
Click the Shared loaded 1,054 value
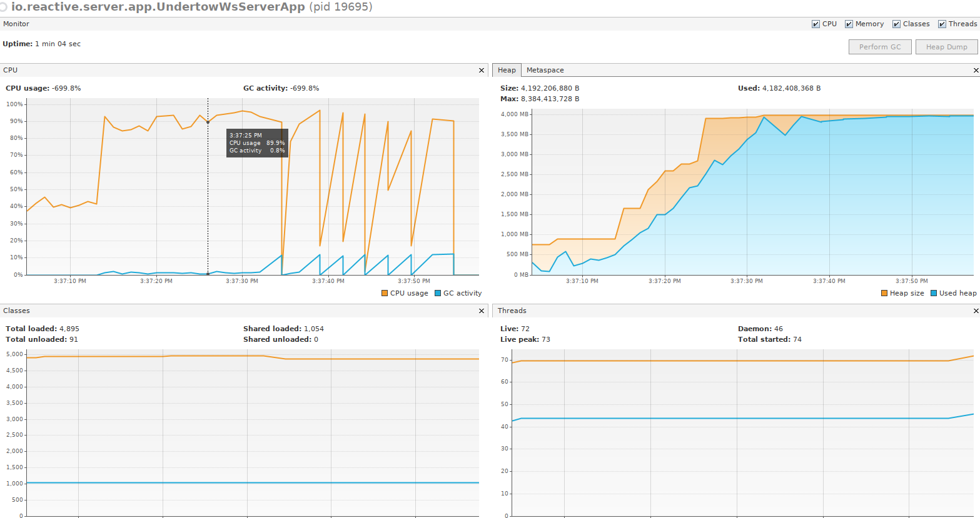pyautogui.click(x=314, y=329)
